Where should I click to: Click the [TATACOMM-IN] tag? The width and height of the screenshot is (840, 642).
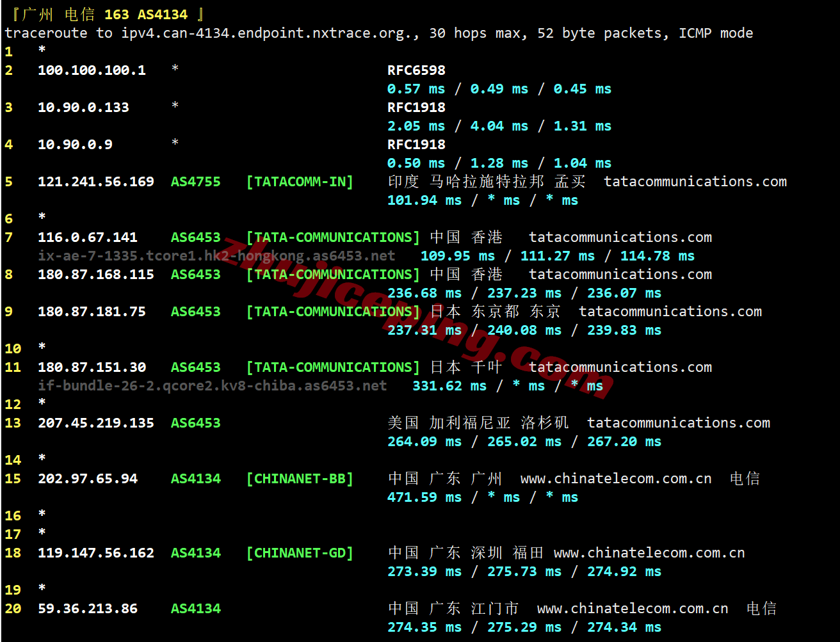(x=300, y=182)
